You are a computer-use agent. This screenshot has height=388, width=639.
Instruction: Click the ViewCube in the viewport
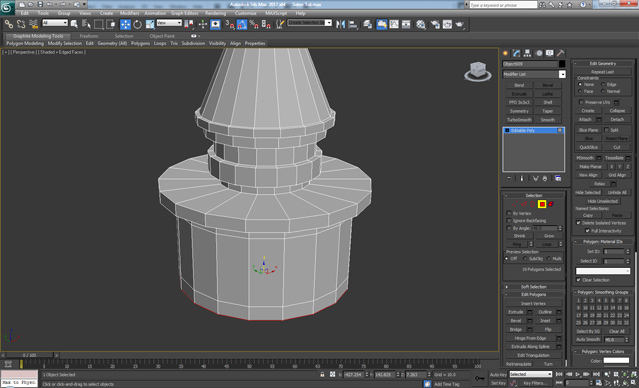pos(478,71)
